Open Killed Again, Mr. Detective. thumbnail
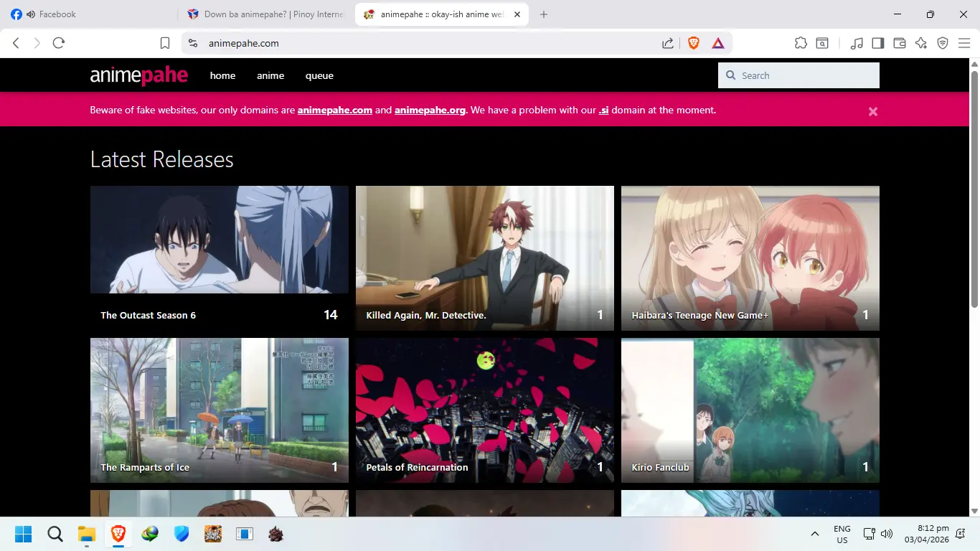This screenshot has height=551, width=980. [485, 258]
